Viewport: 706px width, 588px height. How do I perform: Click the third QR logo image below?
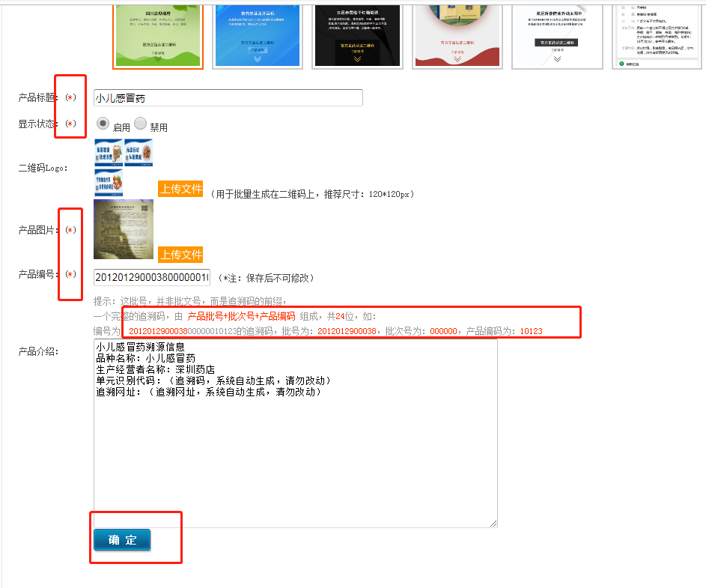click(108, 182)
